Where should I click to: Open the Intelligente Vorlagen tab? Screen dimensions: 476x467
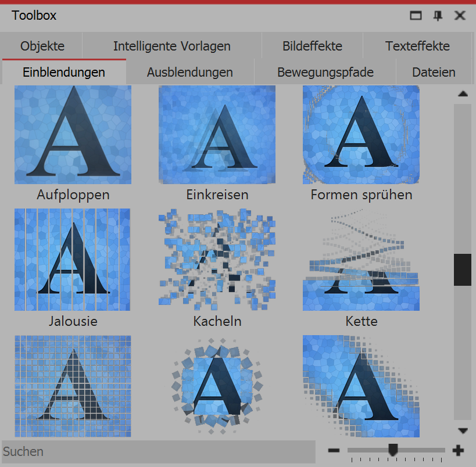click(171, 46)
